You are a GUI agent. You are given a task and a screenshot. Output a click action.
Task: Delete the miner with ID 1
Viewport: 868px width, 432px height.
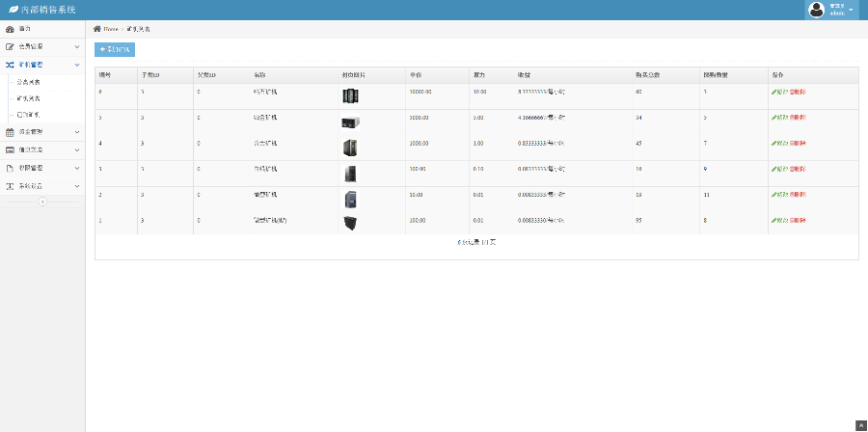(x=798, y=221)
